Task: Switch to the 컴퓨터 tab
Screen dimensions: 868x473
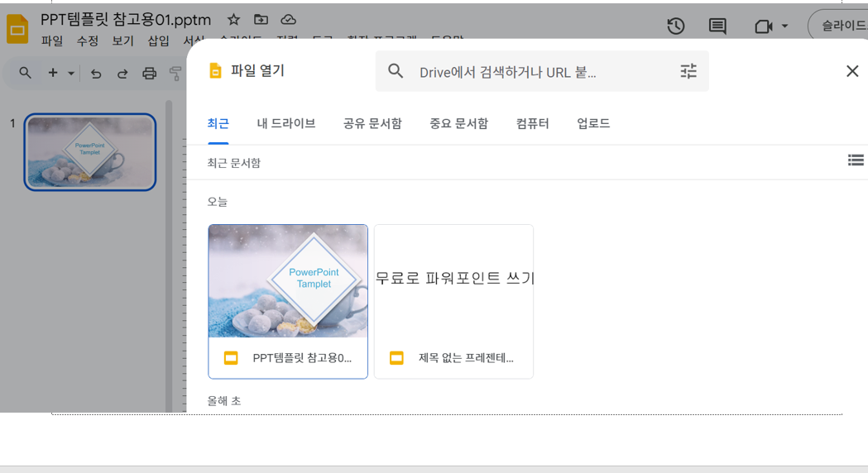Action: click(x=533, y=123)
